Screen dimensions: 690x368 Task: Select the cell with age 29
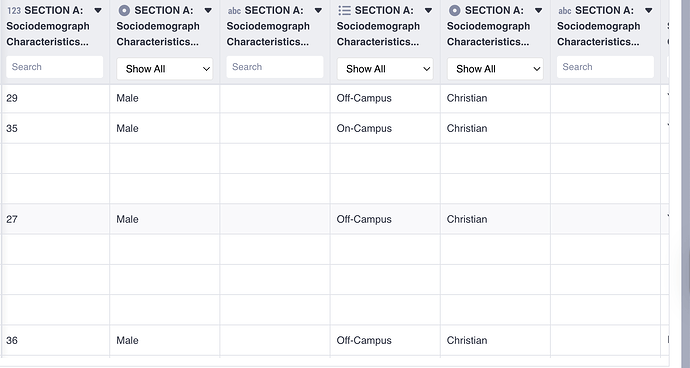55,98
